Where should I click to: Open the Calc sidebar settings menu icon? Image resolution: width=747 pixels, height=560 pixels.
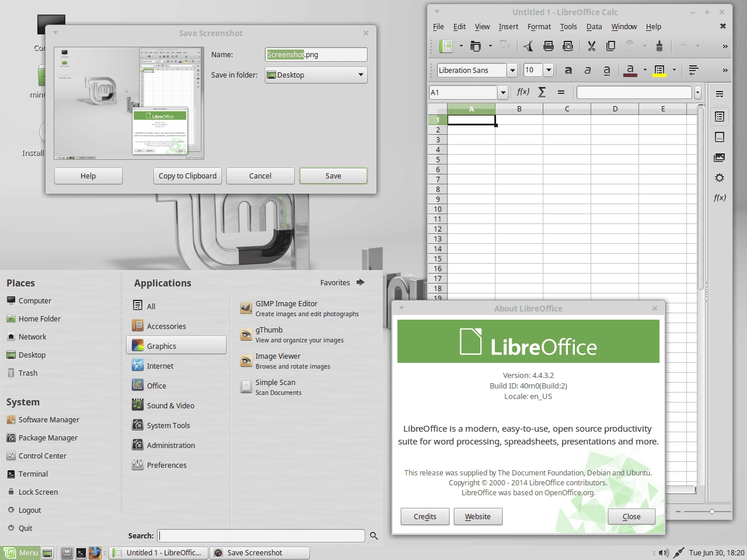(720, 94)
